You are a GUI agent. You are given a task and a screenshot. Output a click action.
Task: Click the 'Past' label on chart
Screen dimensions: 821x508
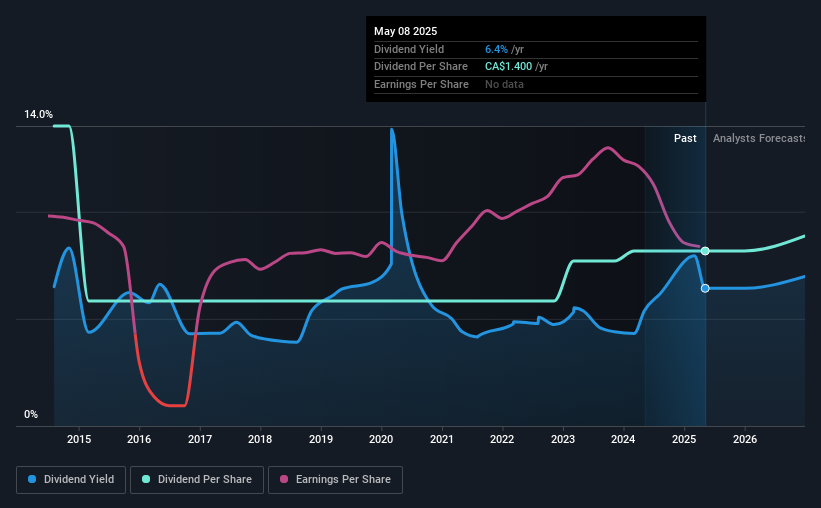(x=685, y=138)
